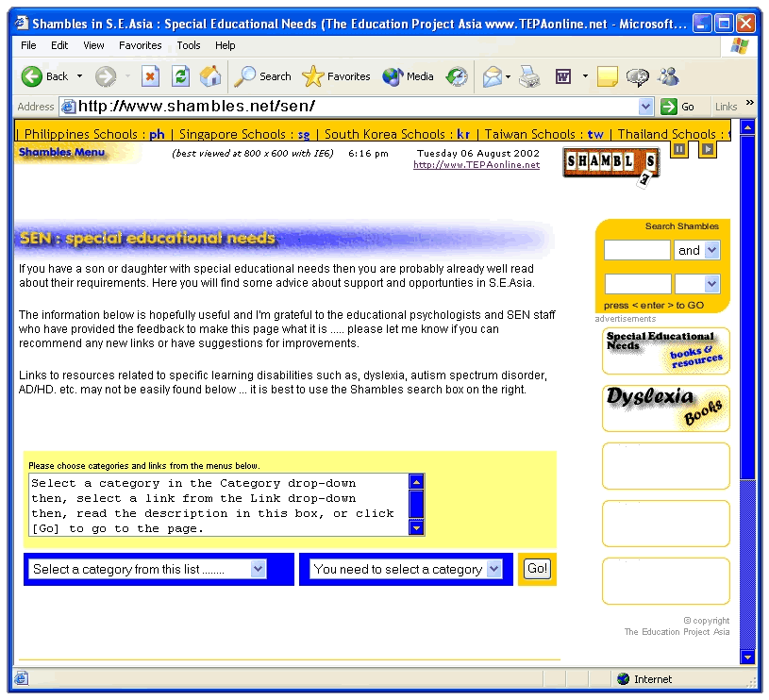Go to the Home page icon
769x700 pixels.
[210, 76]
